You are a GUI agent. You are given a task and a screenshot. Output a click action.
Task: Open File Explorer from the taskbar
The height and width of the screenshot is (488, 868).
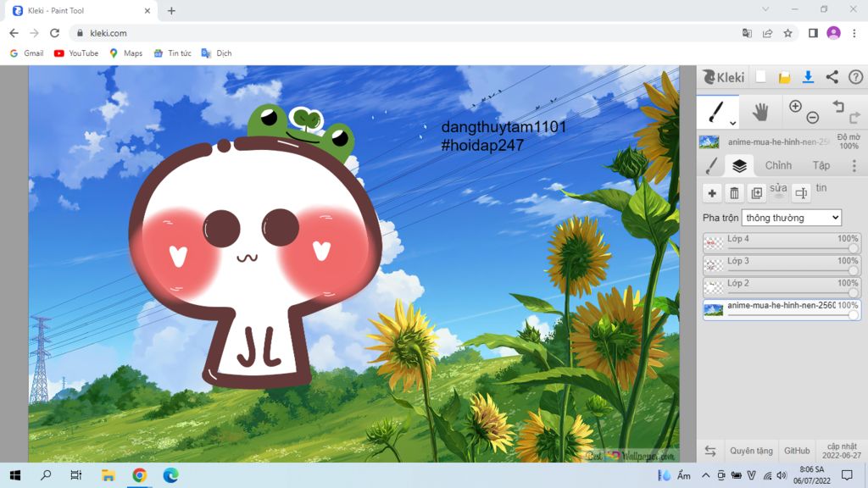(108, 475)
